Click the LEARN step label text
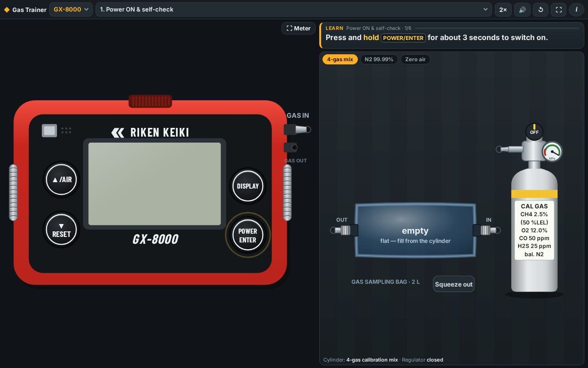The image size is (588, 368). coord(334,28)
